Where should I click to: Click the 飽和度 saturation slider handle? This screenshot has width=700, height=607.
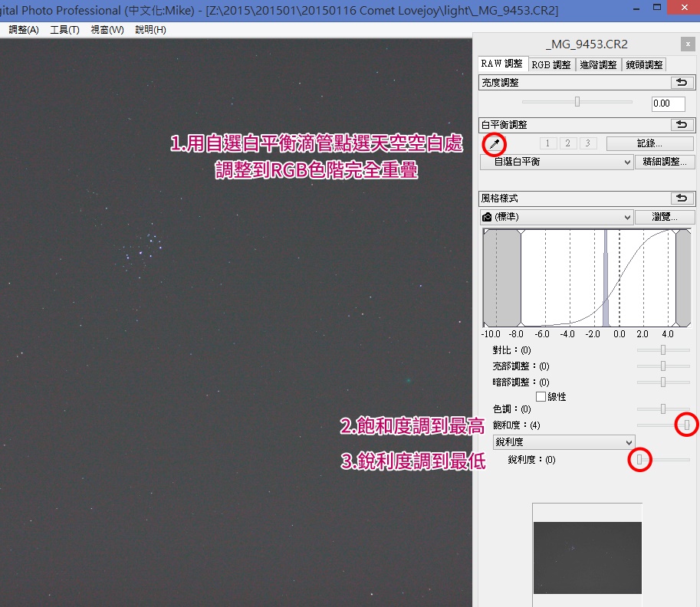pos(687,424)
